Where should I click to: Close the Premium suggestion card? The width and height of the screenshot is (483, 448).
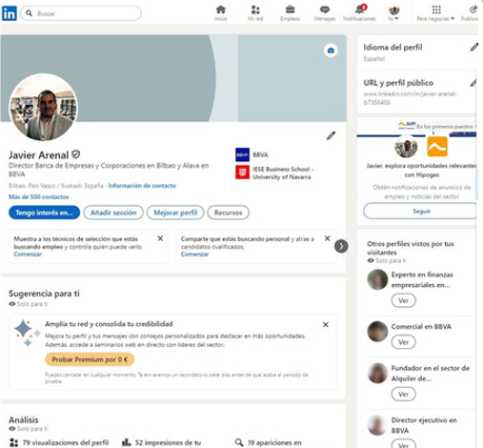[x=326, y=324]
